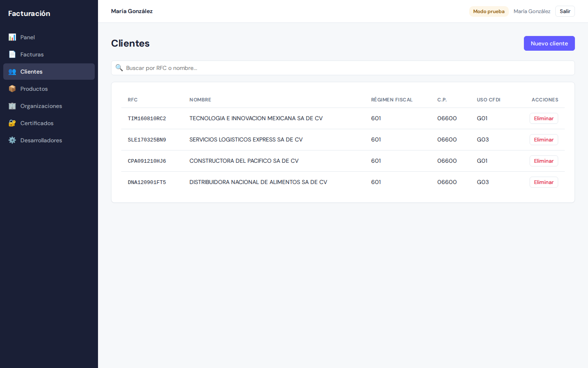Delete client TECNOLOGIA E INNOVACION MEXICANA
This screenshot has width=588, height=368.
tap(543, 119)
